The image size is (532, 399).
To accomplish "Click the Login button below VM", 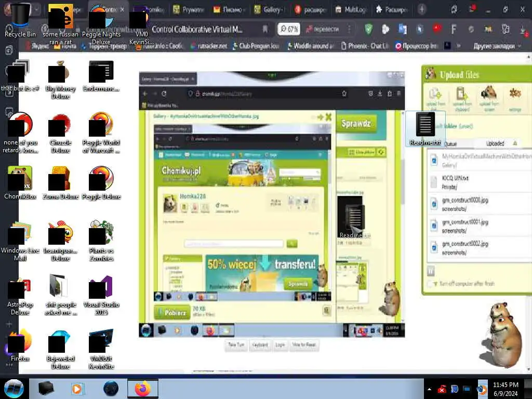I will point(280,345).
